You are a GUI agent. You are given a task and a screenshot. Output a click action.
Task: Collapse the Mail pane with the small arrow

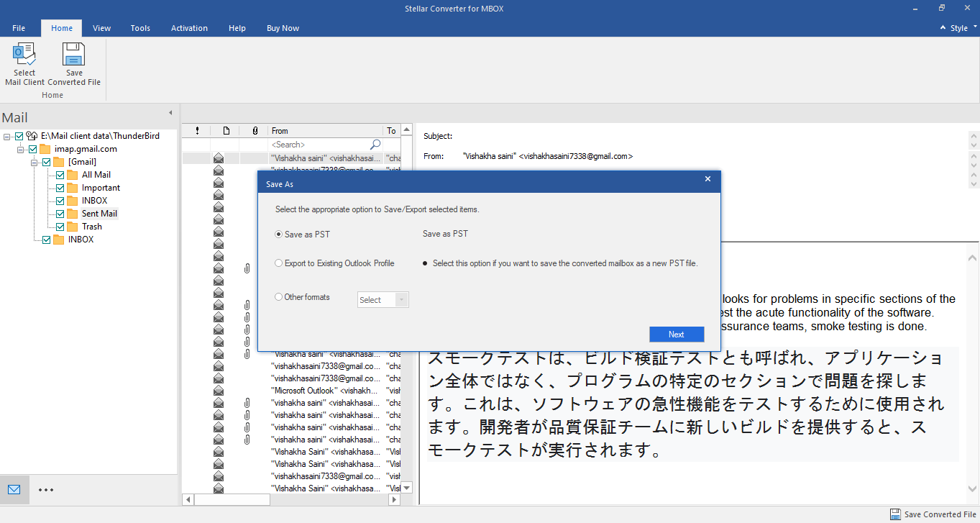click(x=170, y=112)
